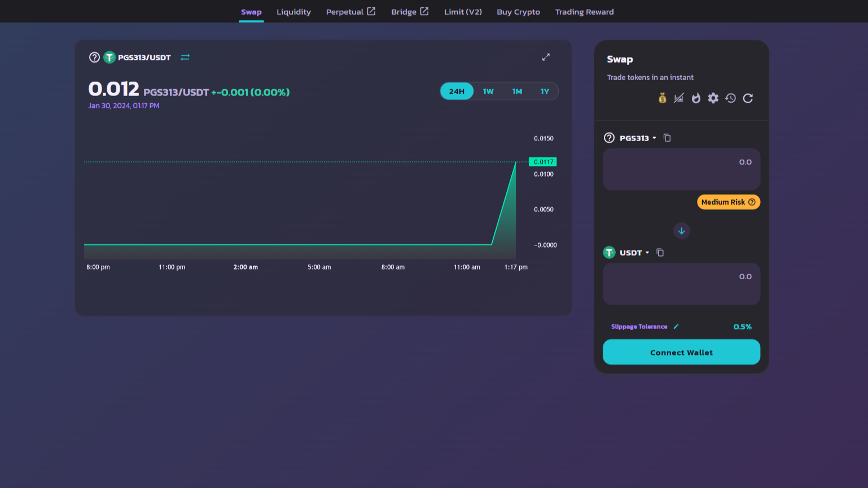
Task: Click the Medium Risk badge
Action: click(x=728, y=202)
